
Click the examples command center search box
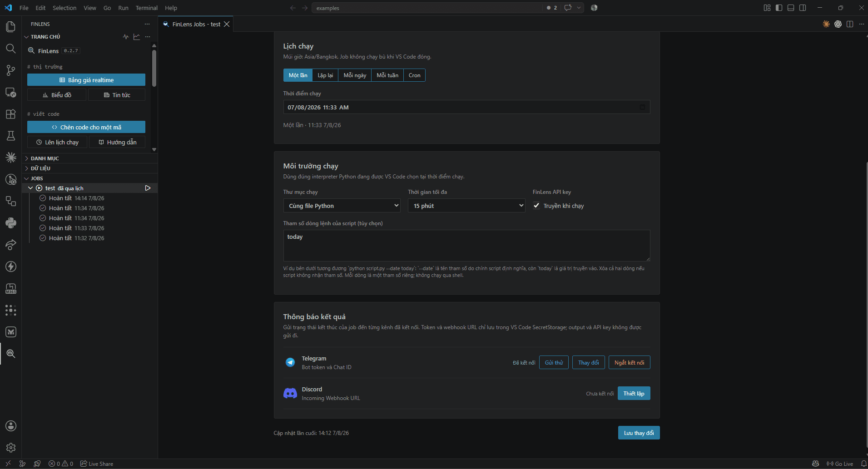[x=427, y=8]
